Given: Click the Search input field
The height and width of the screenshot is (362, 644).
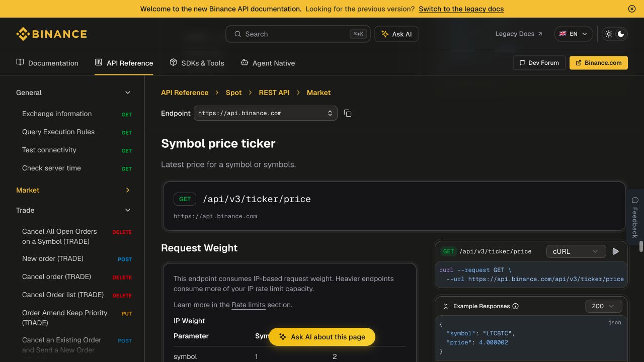Looking at the screenshot, I should [x=298, y=34].
